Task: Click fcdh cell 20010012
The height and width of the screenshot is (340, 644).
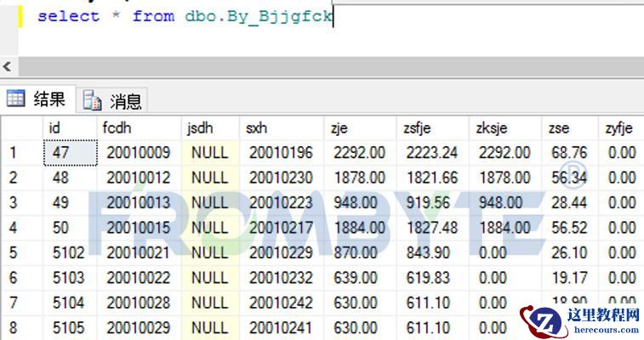Action: [140, 178]
